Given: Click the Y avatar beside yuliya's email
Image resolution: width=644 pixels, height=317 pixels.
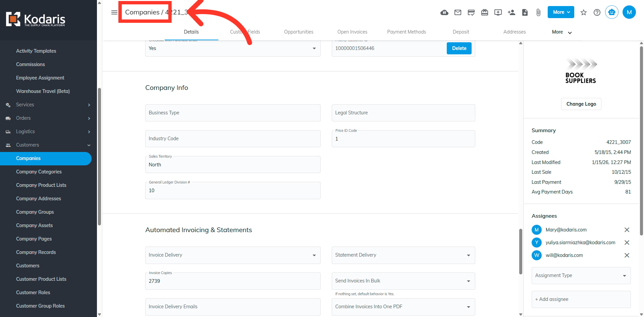Looking at the screenshot, I should pyautogui.click(x=537, y=243).
